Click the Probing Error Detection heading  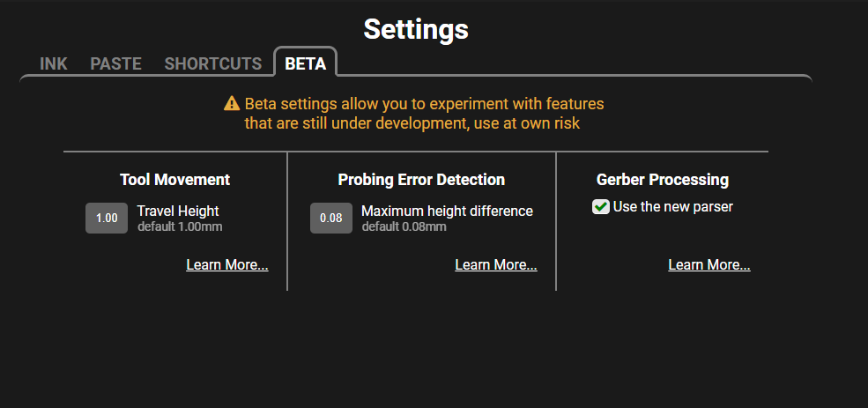click(x=421, y=180)
